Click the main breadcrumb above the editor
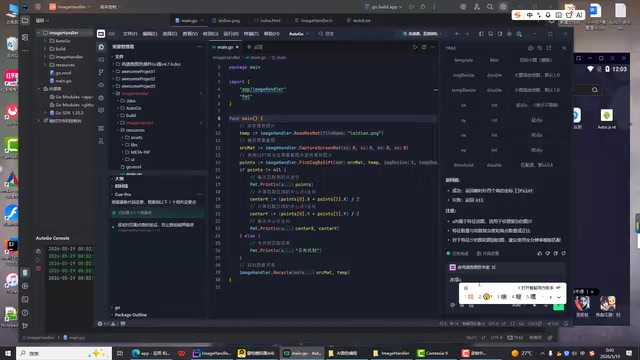 [x=282, y=58]
